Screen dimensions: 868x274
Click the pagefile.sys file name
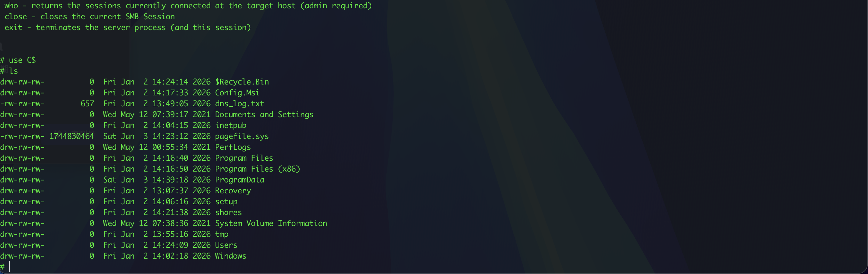pyautogui.click(x=242, y=136)
